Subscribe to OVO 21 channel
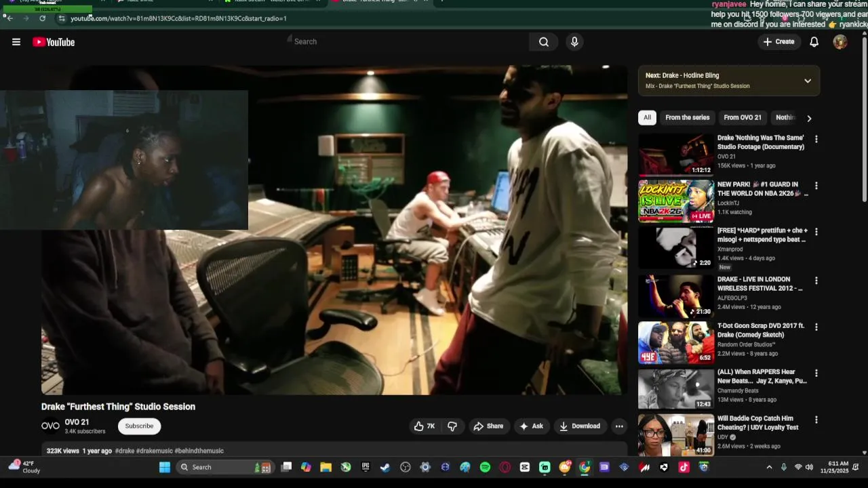Screen dimensions: 868x488 pos(139,426)
